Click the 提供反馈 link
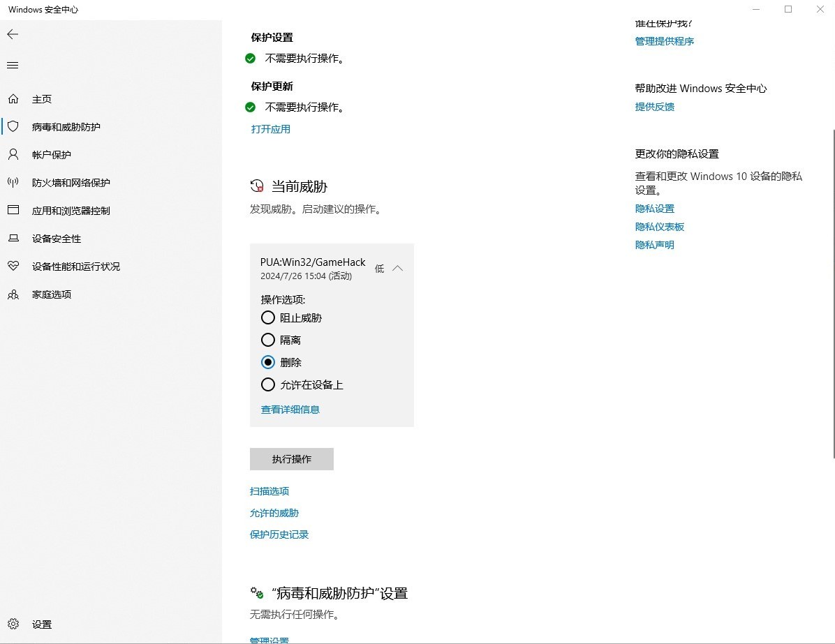 point(654,107)
